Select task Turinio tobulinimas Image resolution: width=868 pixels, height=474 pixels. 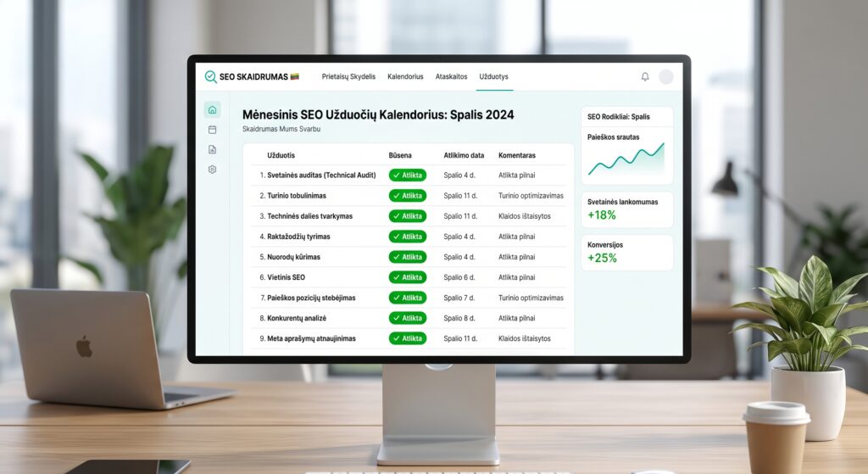click(297, 196)
